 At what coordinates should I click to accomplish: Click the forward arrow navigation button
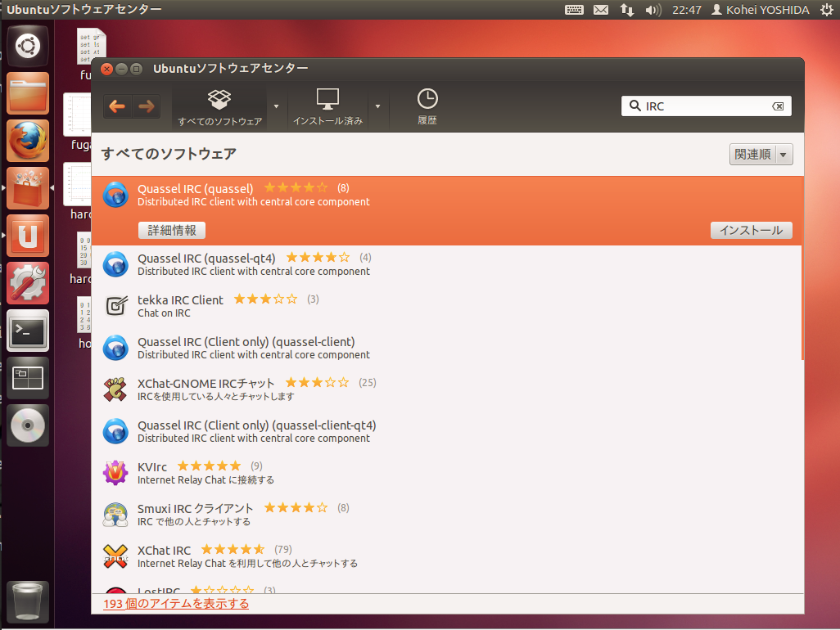146,106
